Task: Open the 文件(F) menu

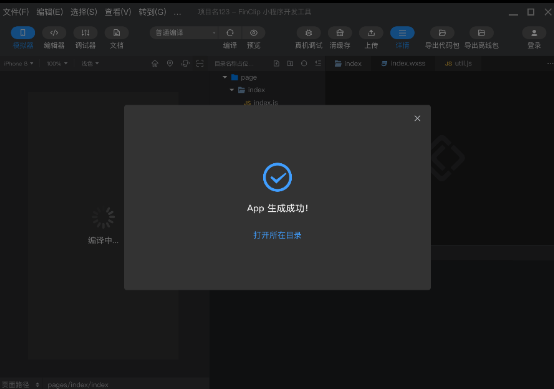Action: point(16,12)
